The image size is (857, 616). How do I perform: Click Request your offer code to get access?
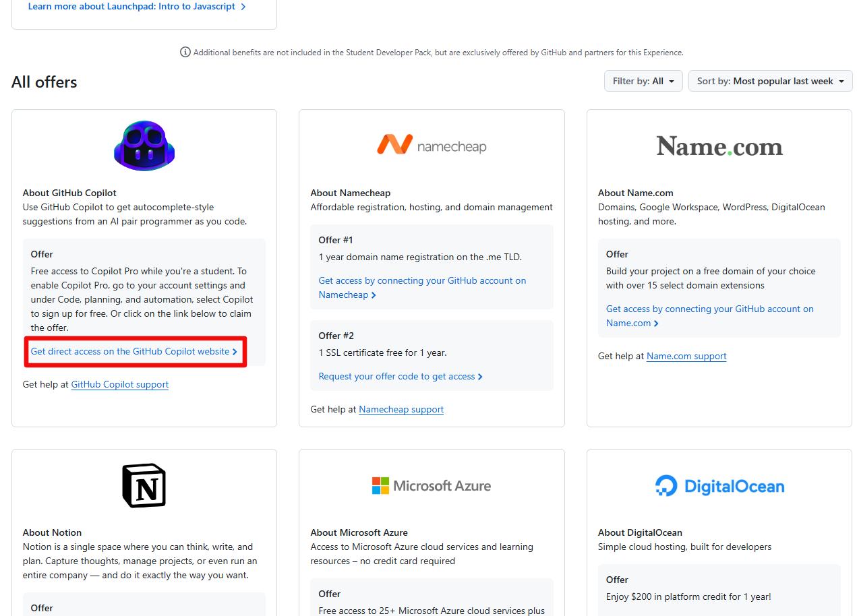[401, 376]
